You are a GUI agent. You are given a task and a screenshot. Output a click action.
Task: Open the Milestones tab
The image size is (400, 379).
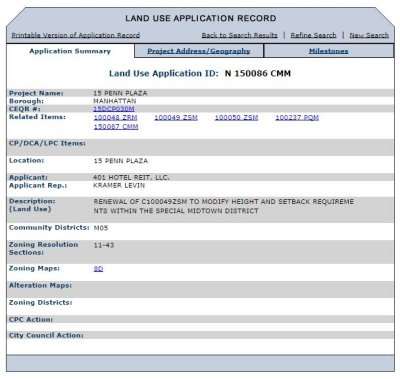point(329,51)
